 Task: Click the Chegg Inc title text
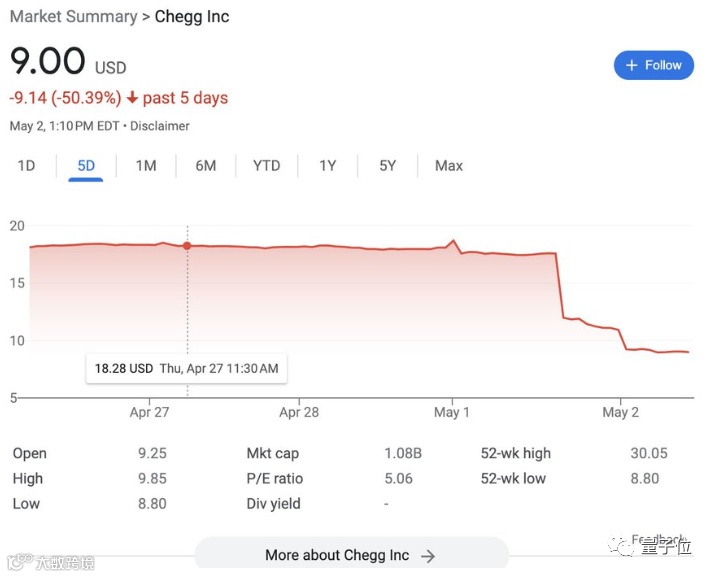(x=192, y=17)
